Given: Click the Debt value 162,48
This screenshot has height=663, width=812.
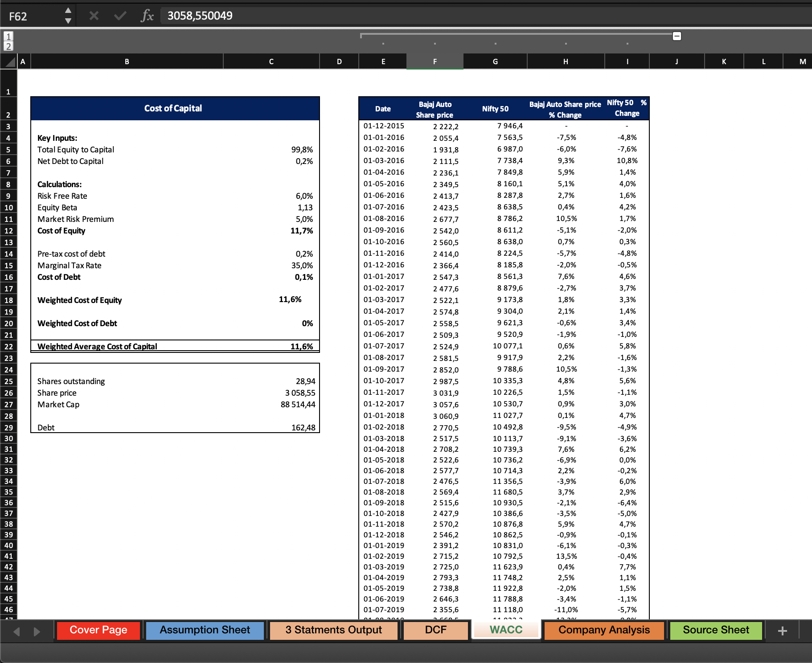Looking at the screenshot, I should (303, 428).
